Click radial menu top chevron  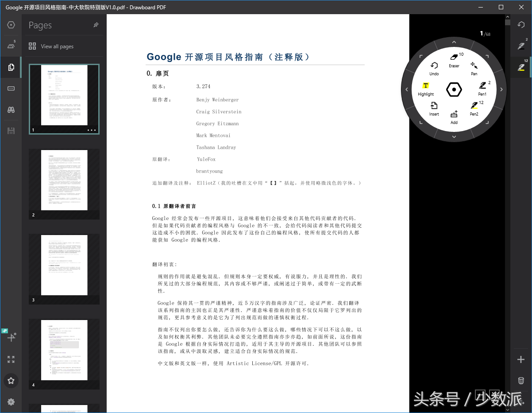point(454,42)
